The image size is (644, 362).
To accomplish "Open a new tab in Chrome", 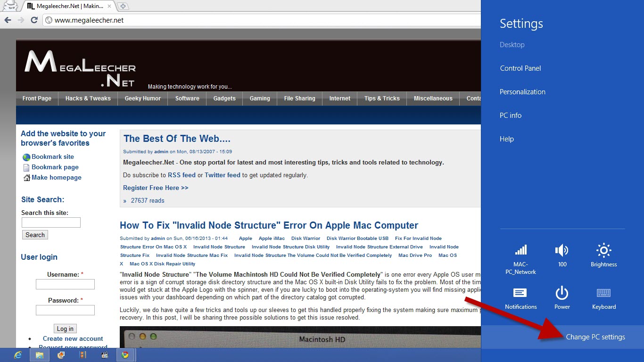I will click(x=123, y=6).
